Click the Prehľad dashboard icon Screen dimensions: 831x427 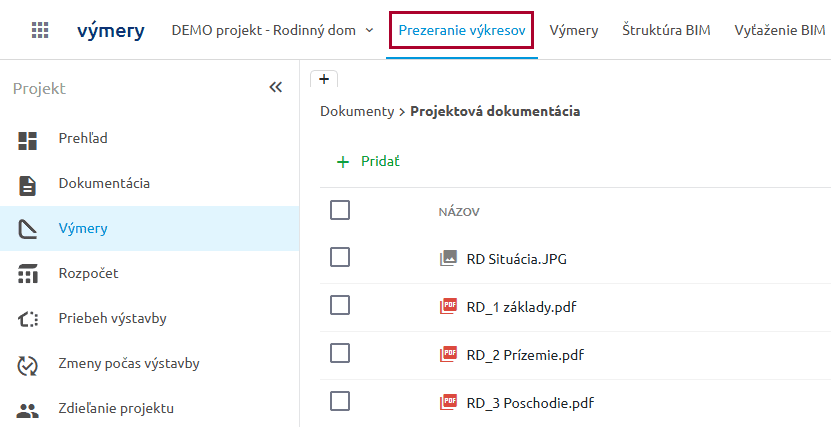(x=28, y=140)
